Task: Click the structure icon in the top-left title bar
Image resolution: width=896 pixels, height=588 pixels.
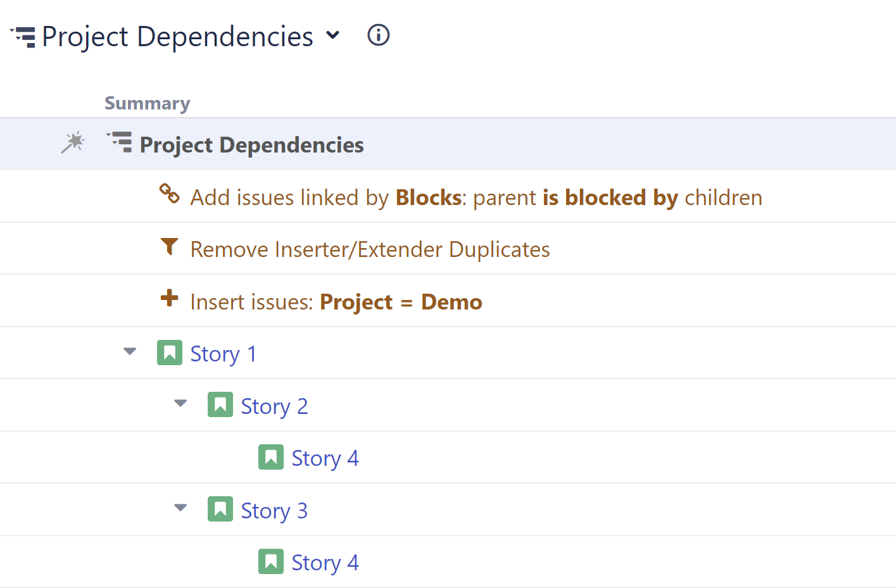Action: [23, 36]
